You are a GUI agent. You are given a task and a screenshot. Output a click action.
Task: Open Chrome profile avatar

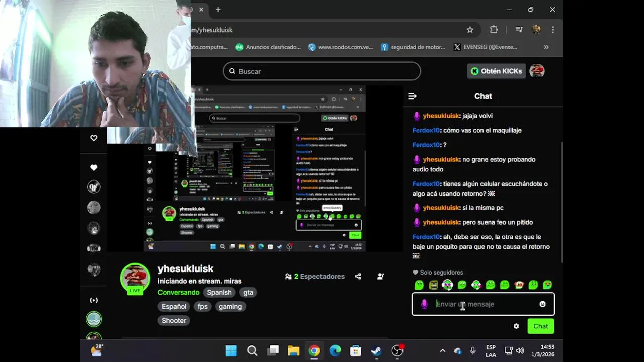(537, 30)
